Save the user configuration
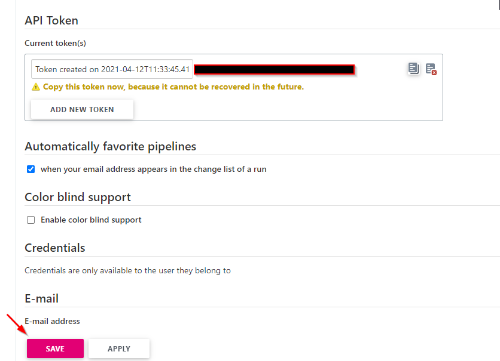 tap(55, 348)
